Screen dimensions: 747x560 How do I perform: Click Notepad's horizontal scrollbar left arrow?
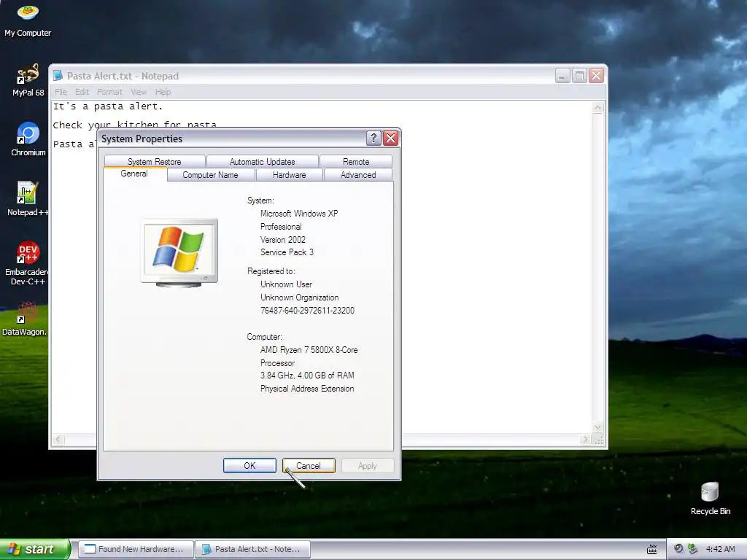point(58,440)
